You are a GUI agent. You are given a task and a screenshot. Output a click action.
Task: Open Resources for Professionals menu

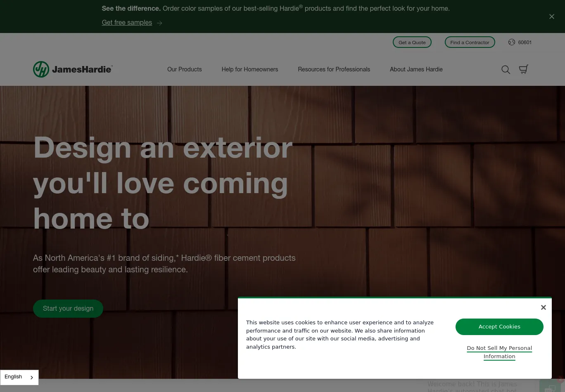pyautogui.click(x=334, y=69)
